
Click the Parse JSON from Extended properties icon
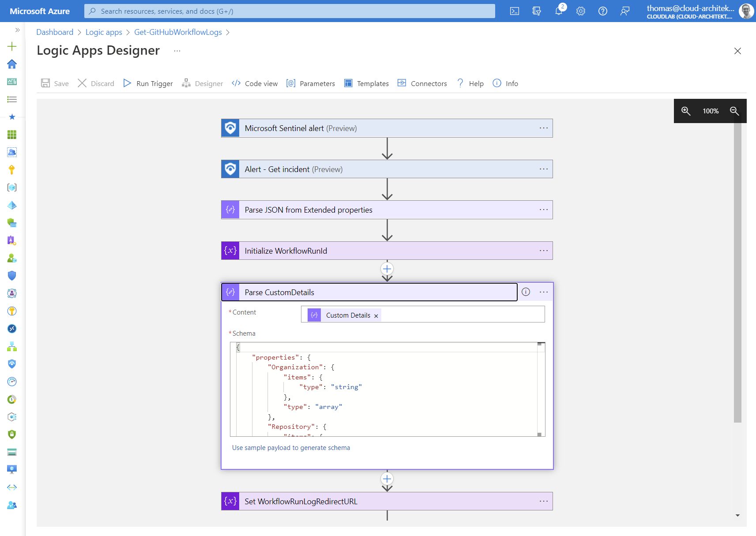230,210
